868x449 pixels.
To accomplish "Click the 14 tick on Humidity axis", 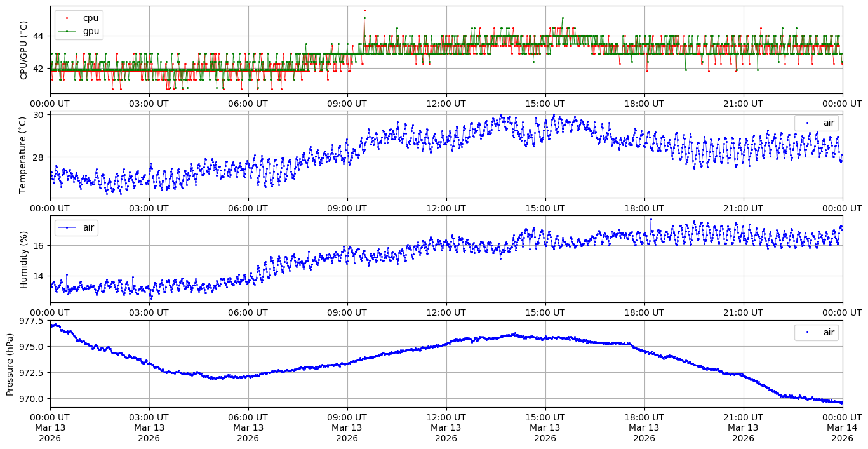I will [x=37, y=276].
